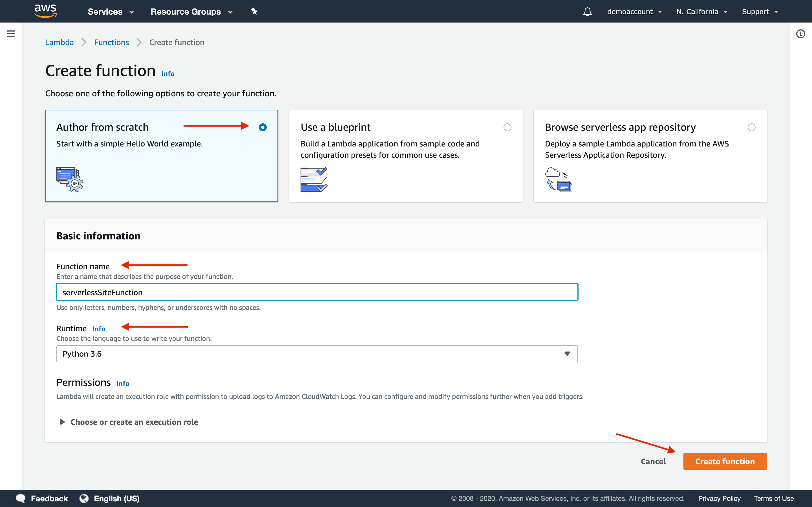Click the Create function button
Image resolution: width=812 pixels, height=507 pixels.
(x=725, y=461)
